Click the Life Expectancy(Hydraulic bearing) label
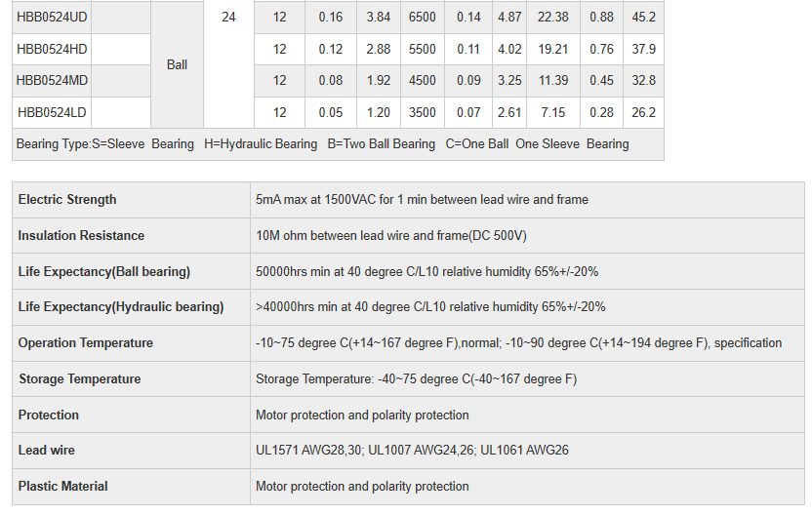 pyautogui.click(x=121, y=307)
